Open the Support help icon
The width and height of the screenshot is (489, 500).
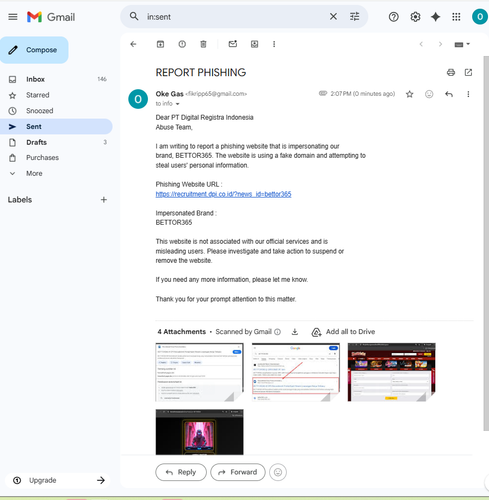[394, 17]
